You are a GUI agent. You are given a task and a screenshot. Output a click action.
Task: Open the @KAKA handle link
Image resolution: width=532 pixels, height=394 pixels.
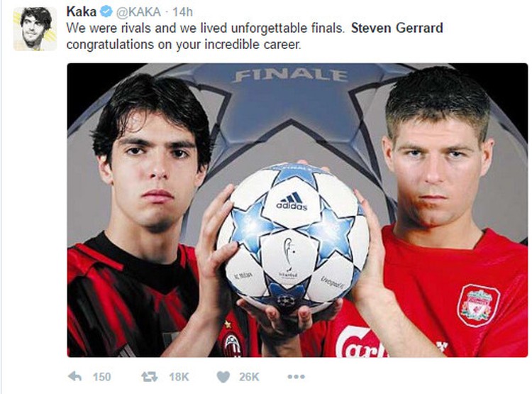click(x=138, y=12)
